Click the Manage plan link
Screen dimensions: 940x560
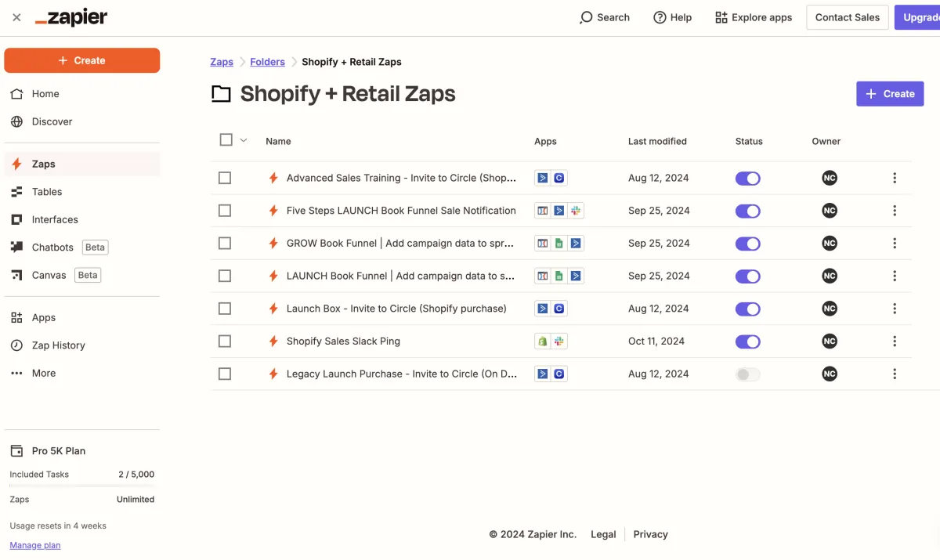pos(35,545)
